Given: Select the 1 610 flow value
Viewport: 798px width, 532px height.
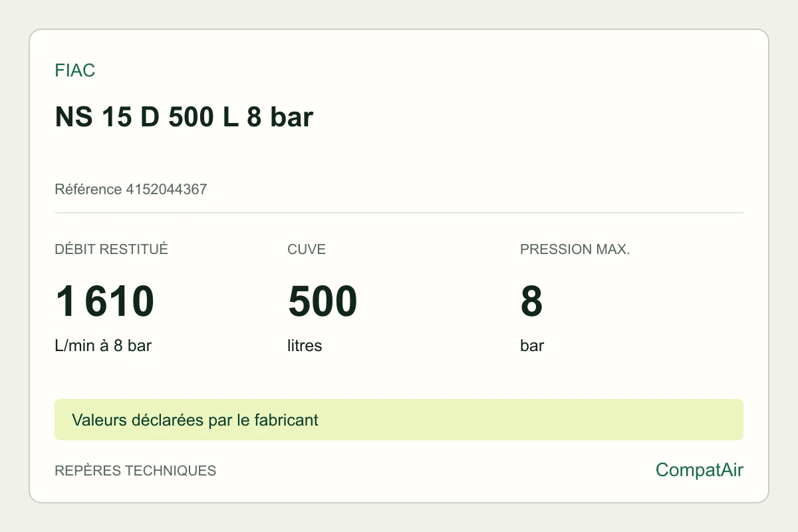Looking at the screenshot, I should 104,301.
